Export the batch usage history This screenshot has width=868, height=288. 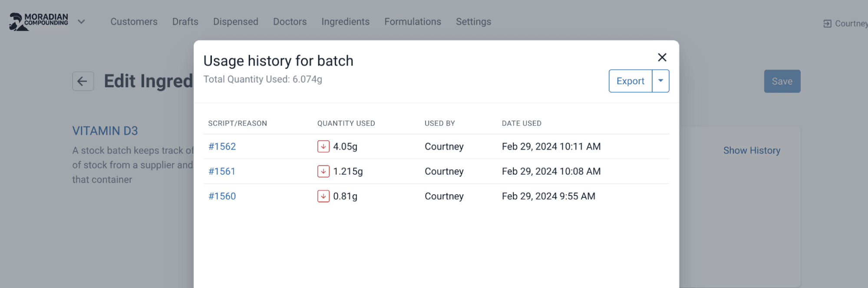pos(630,81)
